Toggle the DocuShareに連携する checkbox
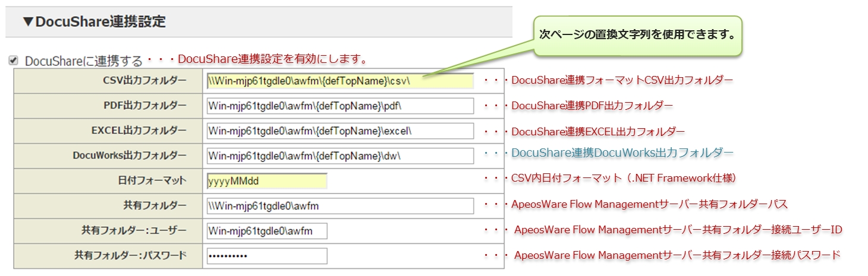The width and height of the screenshot is (868, 276). (13, 61)
